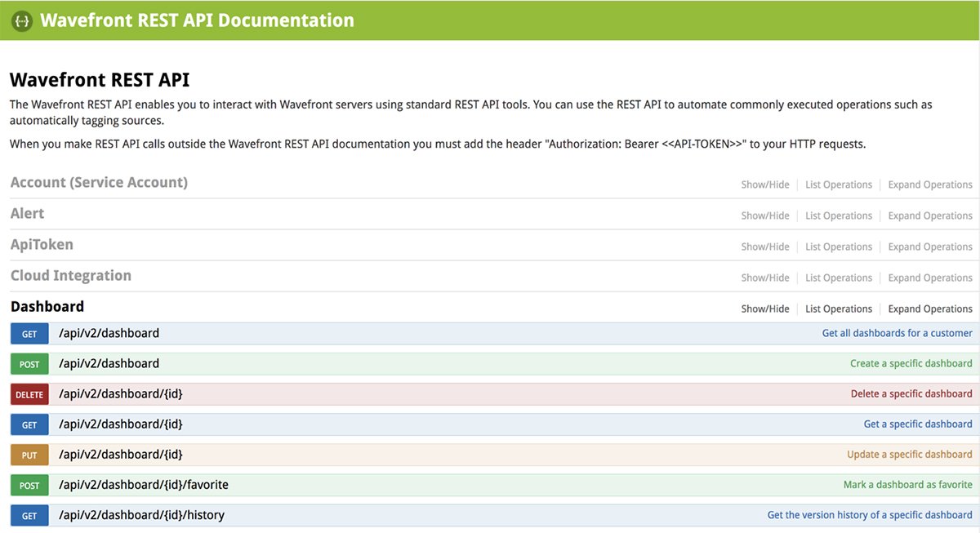This screenshot has width=980, height=533.
Task: Click the PUT method badge
Action: [x=29, y=455]
